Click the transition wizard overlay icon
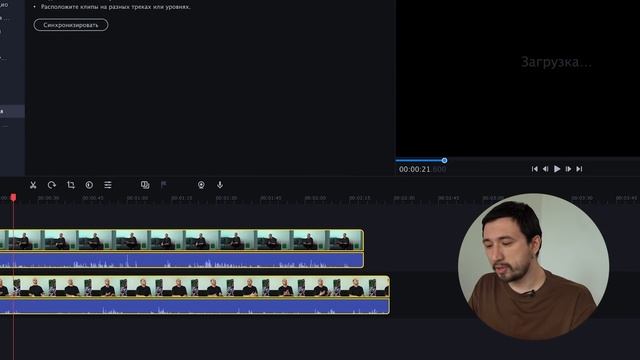This screenshot has height=360, width=640. click(x=145, y=185)
